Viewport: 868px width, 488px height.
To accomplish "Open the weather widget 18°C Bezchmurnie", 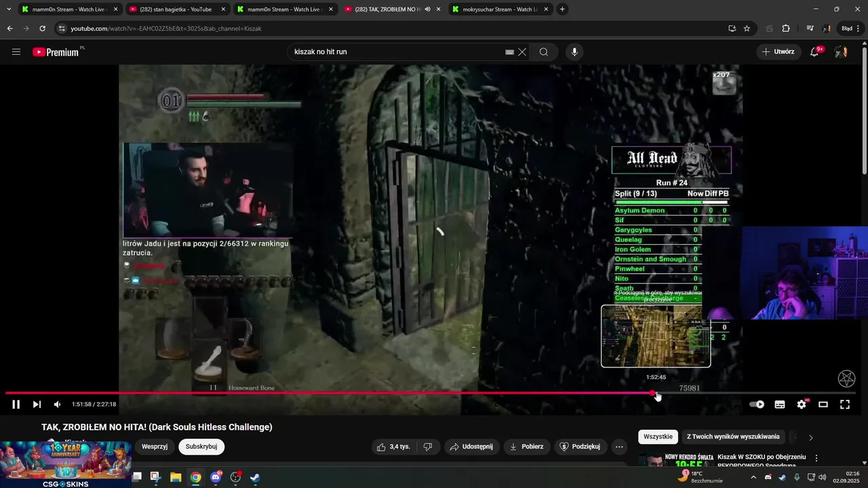I will pyautogui.click(x=701, y=477).
